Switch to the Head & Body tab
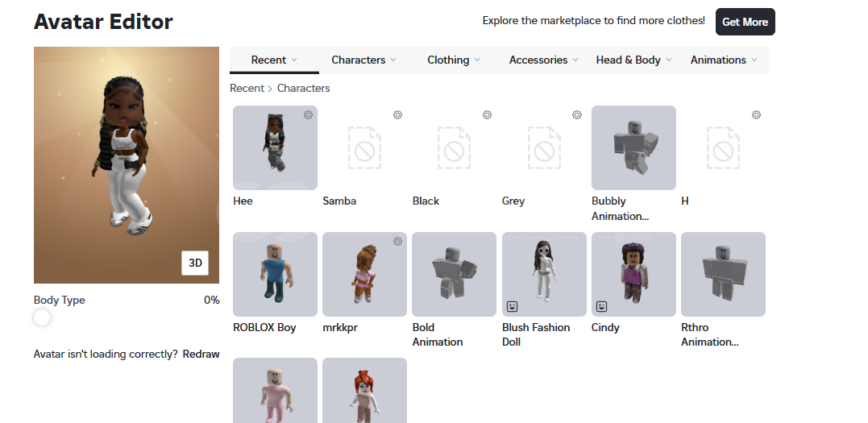This screenshot has width=868, height=423. (633, 60)
